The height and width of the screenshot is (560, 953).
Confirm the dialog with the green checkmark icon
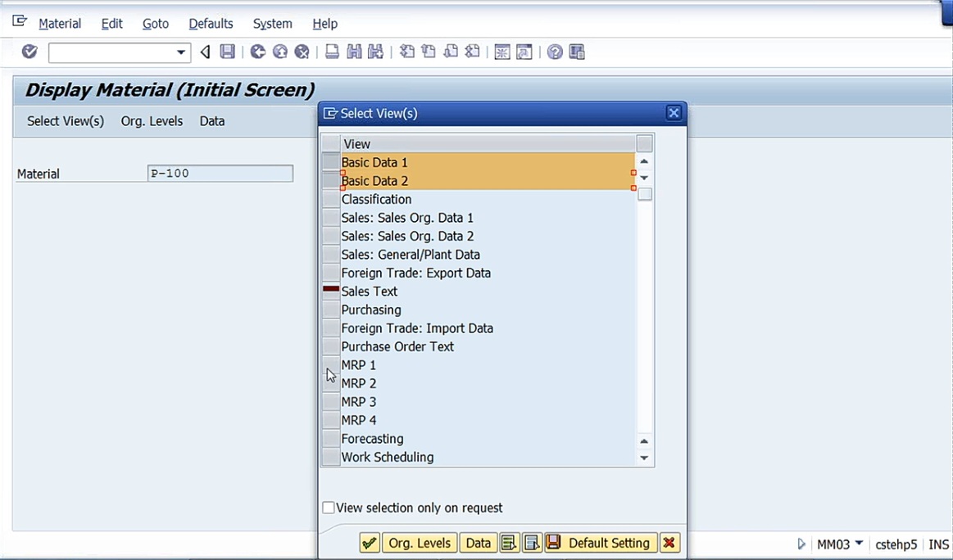370,542
